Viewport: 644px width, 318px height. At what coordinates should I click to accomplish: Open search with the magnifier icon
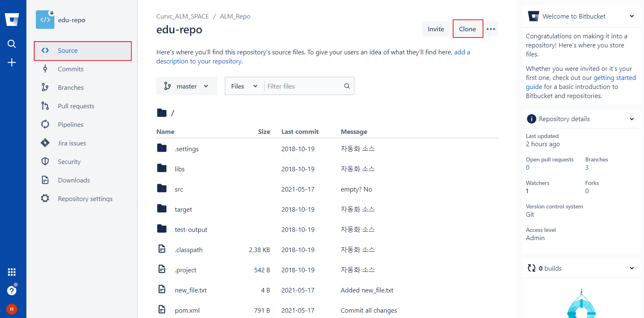[x=12, y=44]
